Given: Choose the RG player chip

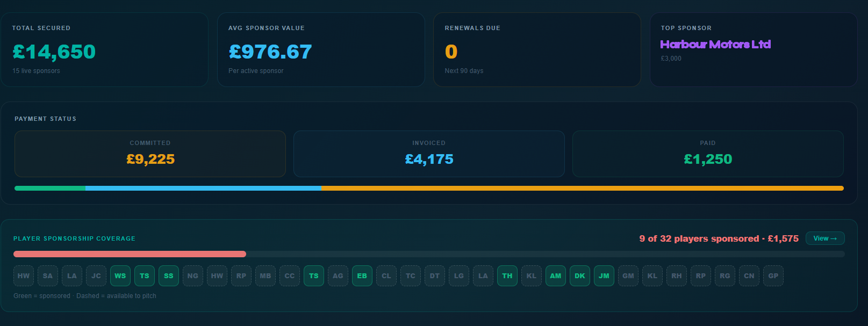Looking at the screenshot, I should [725, 276].
